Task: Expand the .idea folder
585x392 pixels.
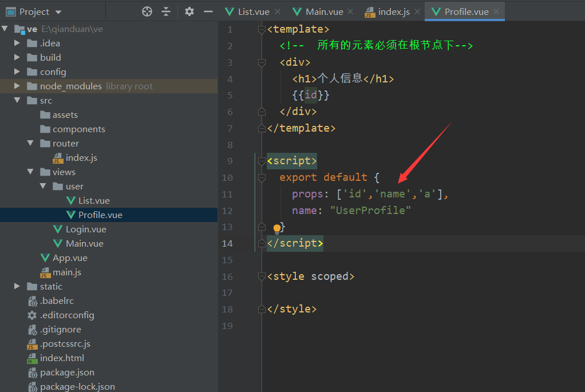Action: click(x=17, y=43)
